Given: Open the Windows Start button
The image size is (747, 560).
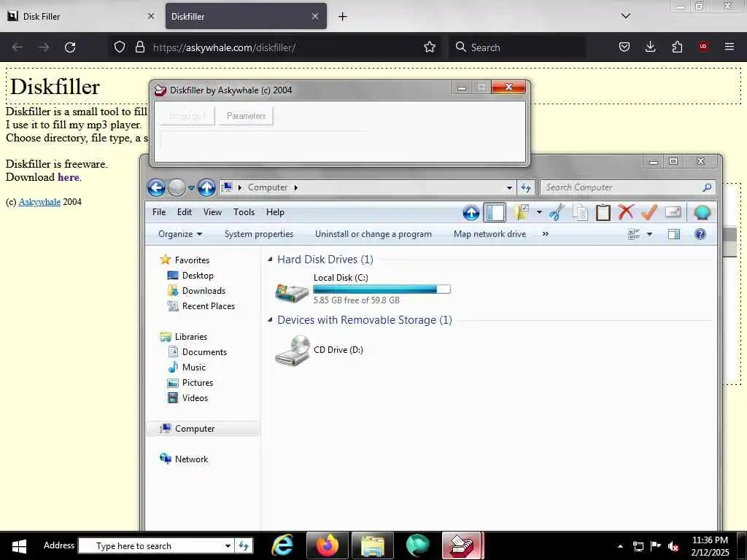Looking at the screenshot, I should tap(19, 545).
